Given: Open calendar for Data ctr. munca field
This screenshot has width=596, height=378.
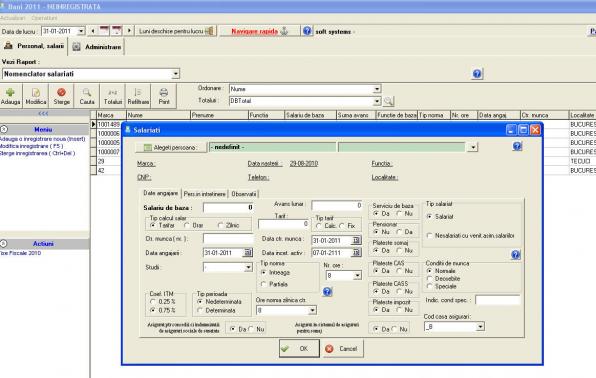Looking at the screenshot, I should click(356, 240).
